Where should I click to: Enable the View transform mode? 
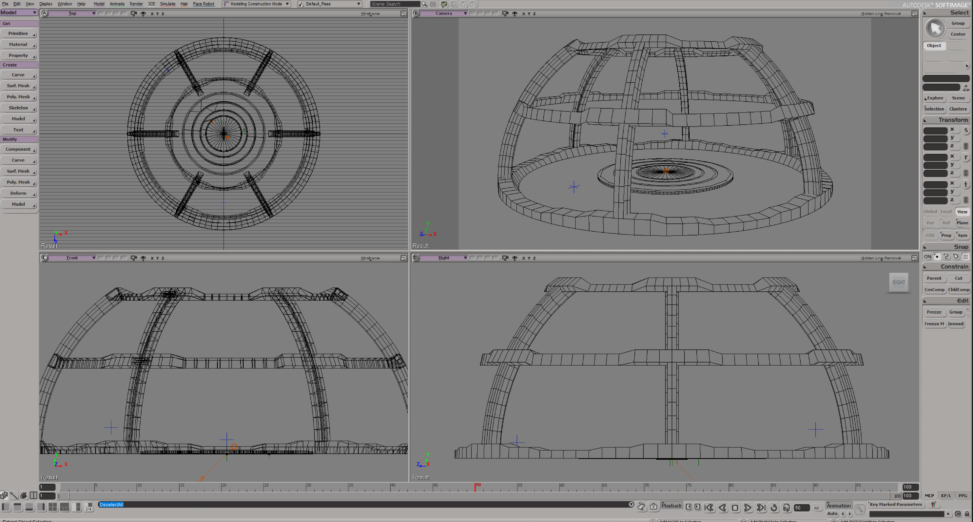(962, 211)
